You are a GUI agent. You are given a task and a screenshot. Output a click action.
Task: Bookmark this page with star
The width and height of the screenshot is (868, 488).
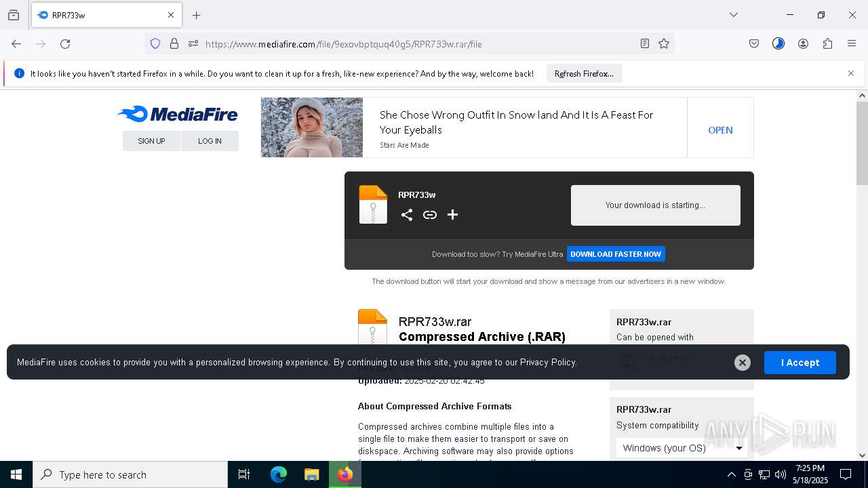(x=664, y=43)
